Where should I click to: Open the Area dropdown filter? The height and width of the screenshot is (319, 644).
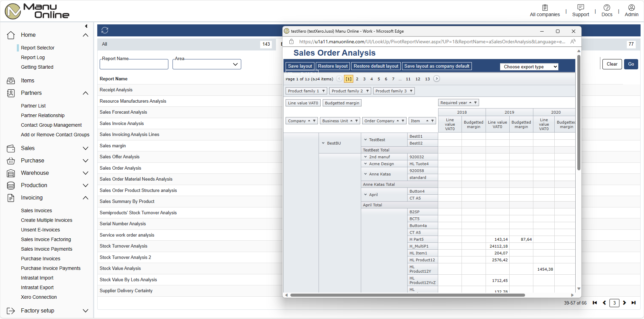tap(207, 64)
